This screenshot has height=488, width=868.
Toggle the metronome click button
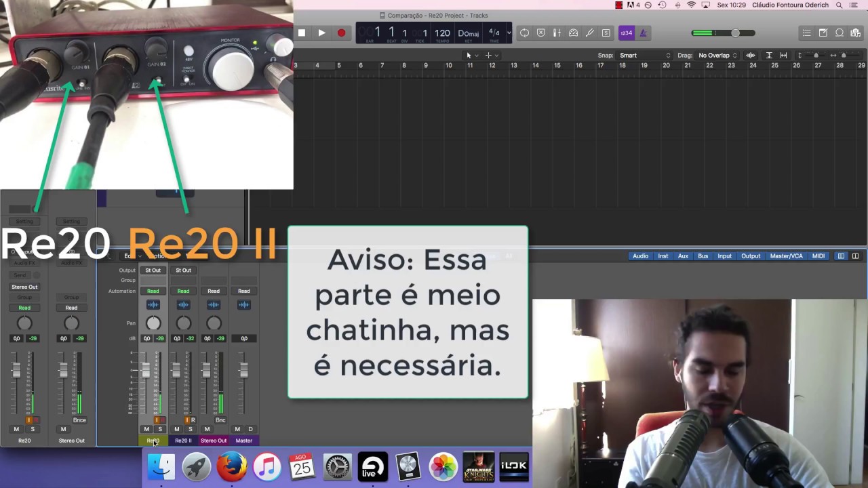643,33
